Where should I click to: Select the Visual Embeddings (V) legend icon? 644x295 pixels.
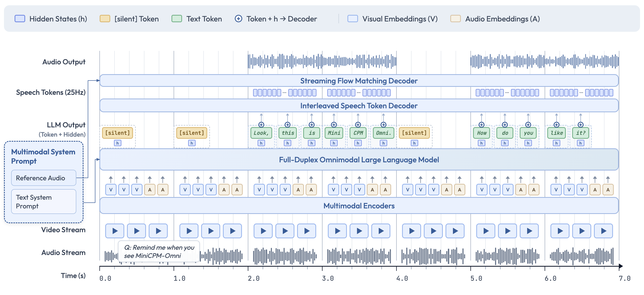(352, 19)
